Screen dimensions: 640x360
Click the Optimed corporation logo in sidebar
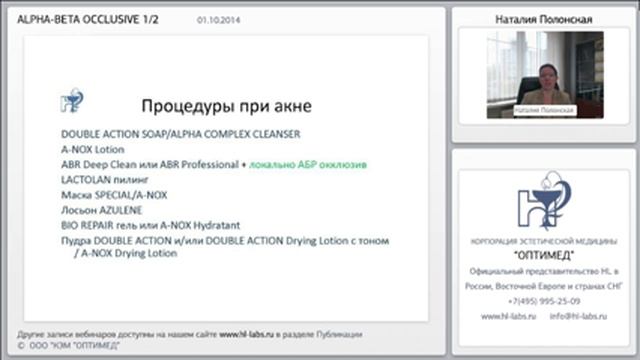pyautogui.click(x=544, y=200)
